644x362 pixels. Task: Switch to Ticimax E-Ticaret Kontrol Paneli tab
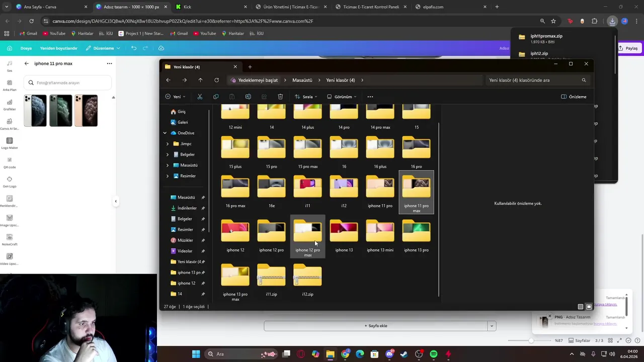click(x=371, y=7)
